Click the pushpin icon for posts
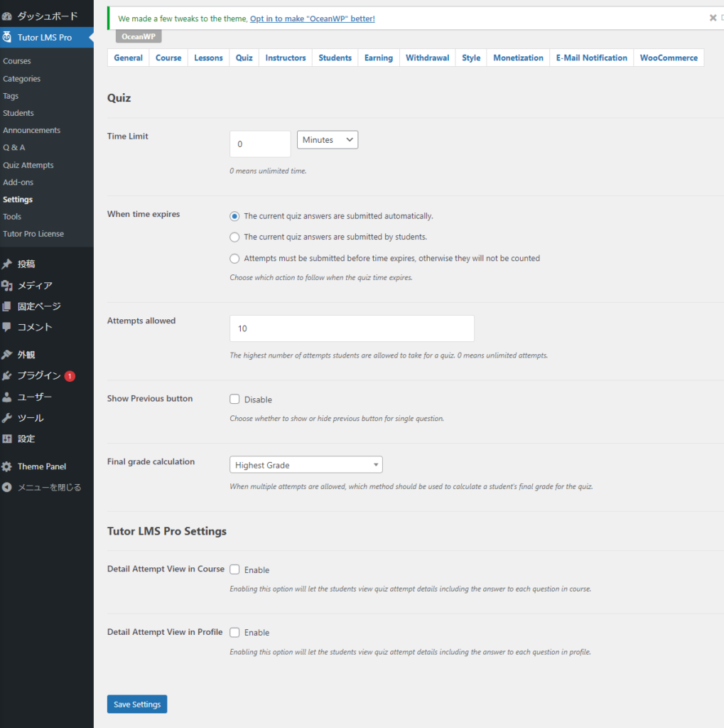Image resolution: width=724 pixels, height=728 pixels. click(x=7, y=264)
